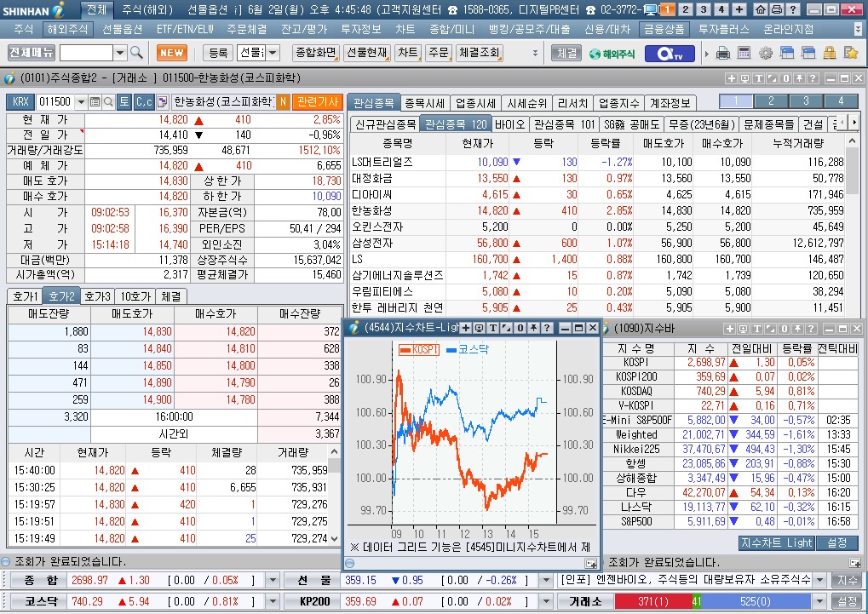Select the 종목시세 tab
The width and height of the screenshot is (868, 614).
pos(424,103)
